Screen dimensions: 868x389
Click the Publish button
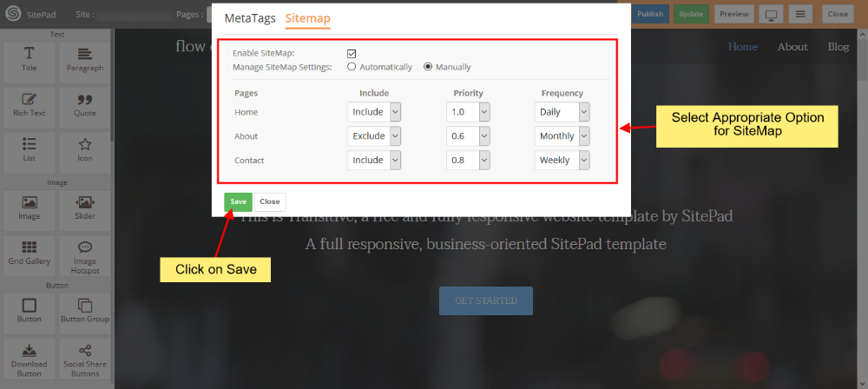650,14
